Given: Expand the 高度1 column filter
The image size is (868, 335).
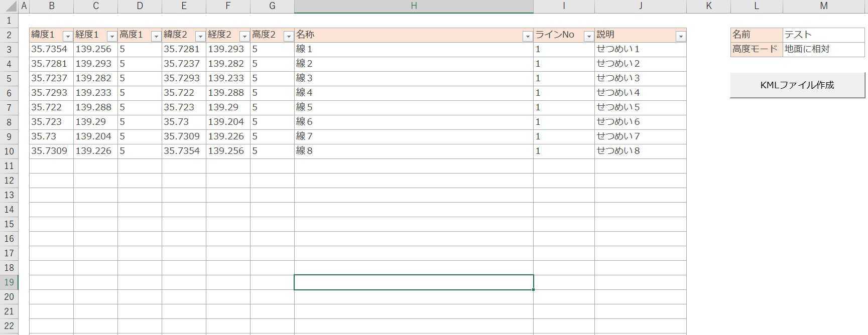Looking at the screenshot, I should coord(156,36).
